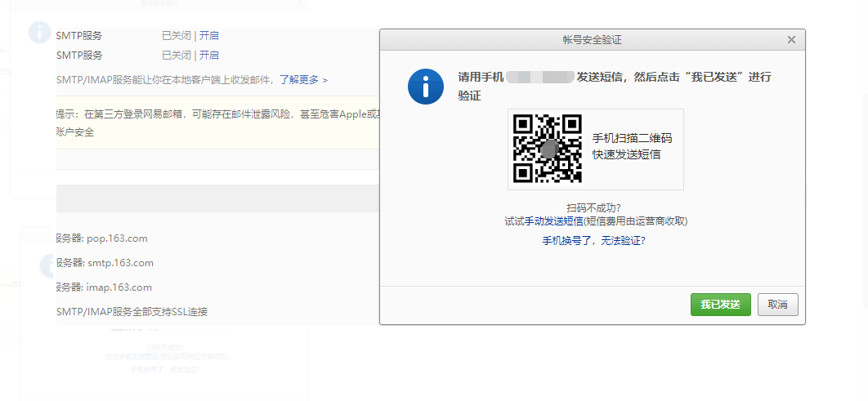Open 手机换号了，无法验证? link

594,241
